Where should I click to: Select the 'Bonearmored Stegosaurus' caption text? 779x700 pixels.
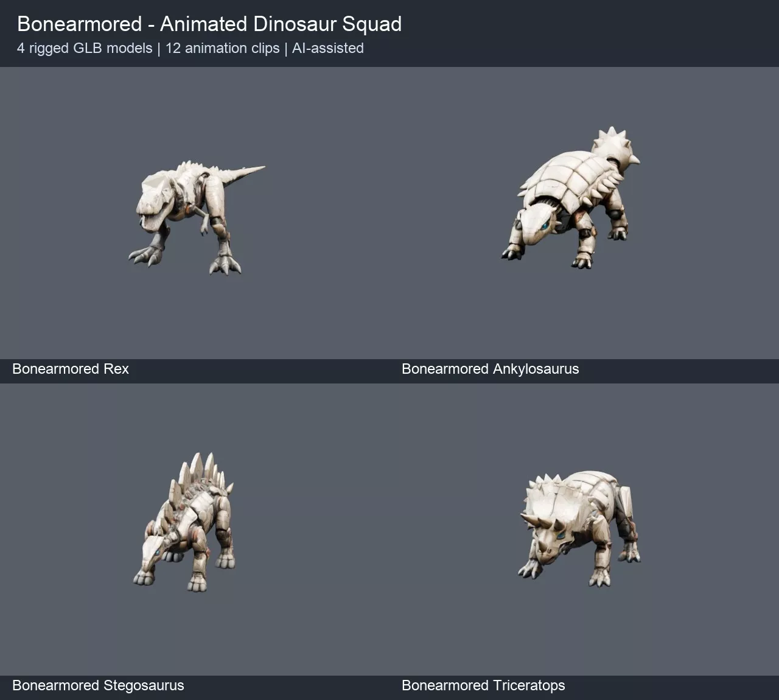tap(98, 685)
